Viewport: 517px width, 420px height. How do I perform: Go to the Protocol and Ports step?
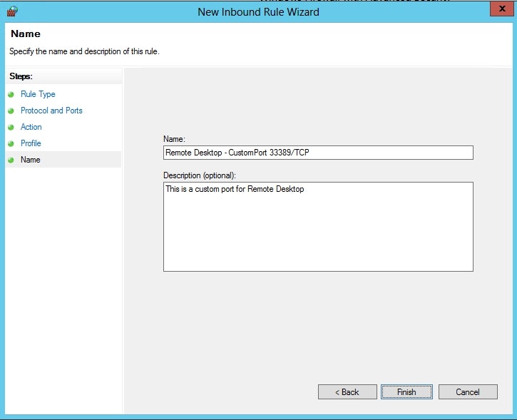(x=51, y=111)
